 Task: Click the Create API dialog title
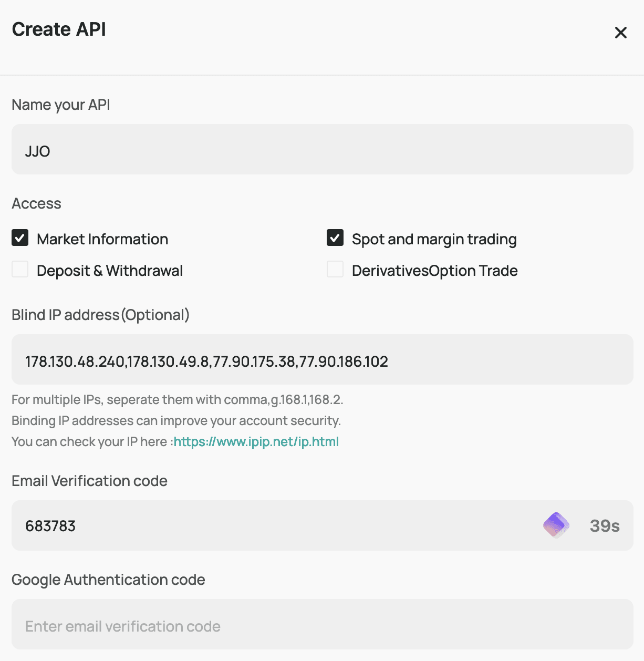[x=59, y=29]
